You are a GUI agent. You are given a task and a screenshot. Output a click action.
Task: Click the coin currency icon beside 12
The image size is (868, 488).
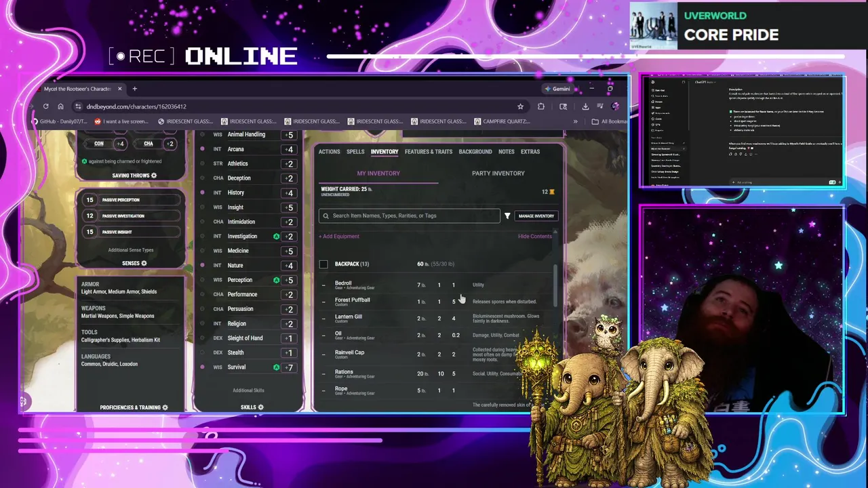click(x=552, y=192)
